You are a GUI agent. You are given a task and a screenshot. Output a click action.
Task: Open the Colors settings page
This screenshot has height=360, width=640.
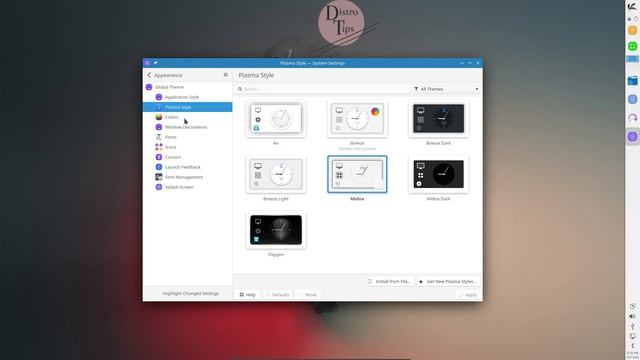(x=187, y=117)
